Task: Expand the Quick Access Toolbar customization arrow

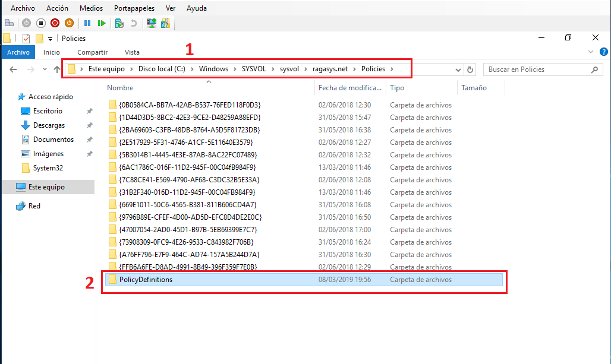Action: [50, 38]
